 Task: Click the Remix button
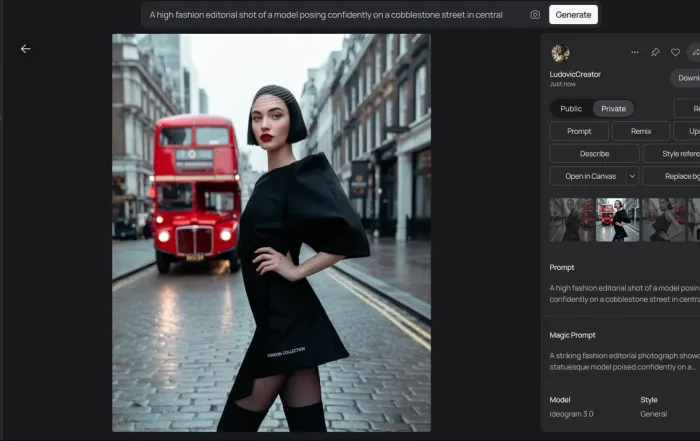[641, 131]
